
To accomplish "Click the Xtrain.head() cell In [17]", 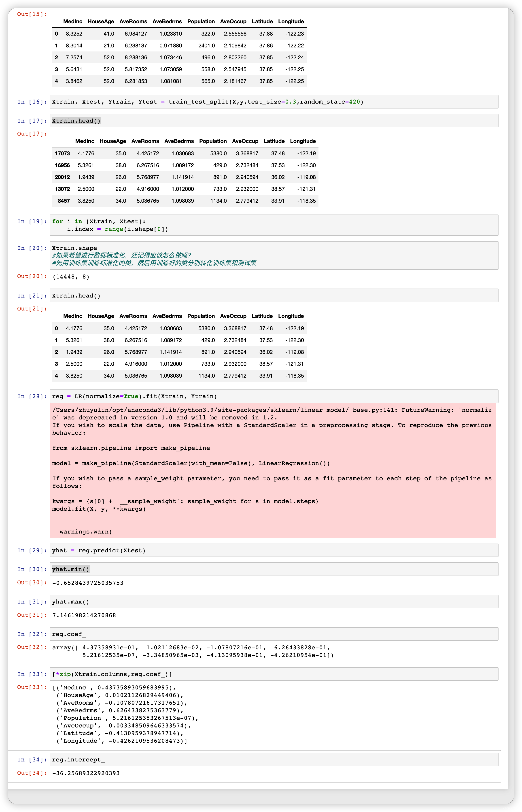I will point(274,121).
